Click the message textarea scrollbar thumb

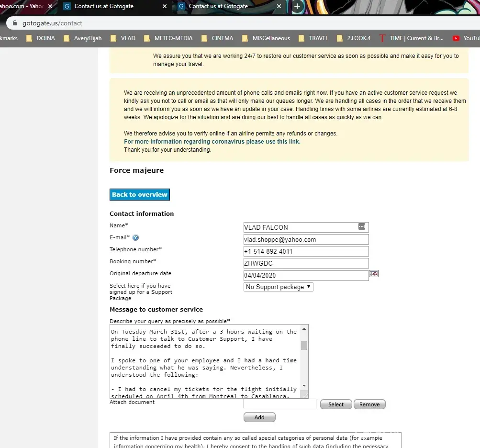pos(304,346)
